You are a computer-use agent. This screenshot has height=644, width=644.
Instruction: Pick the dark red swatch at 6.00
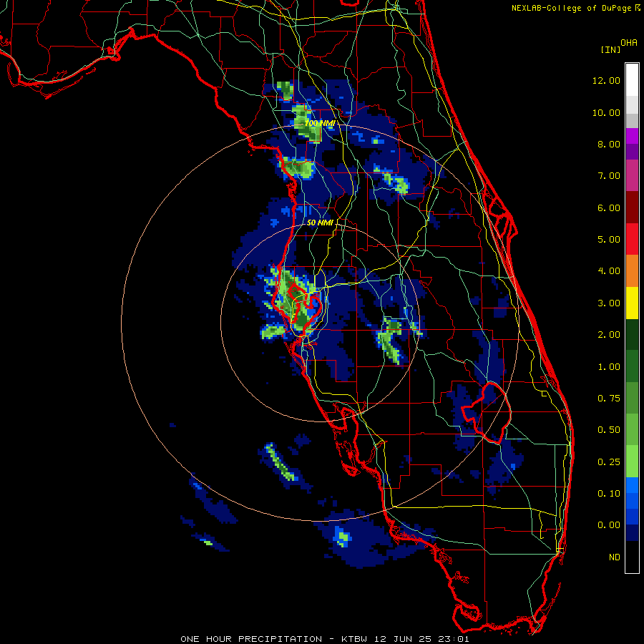pos(632,208)
